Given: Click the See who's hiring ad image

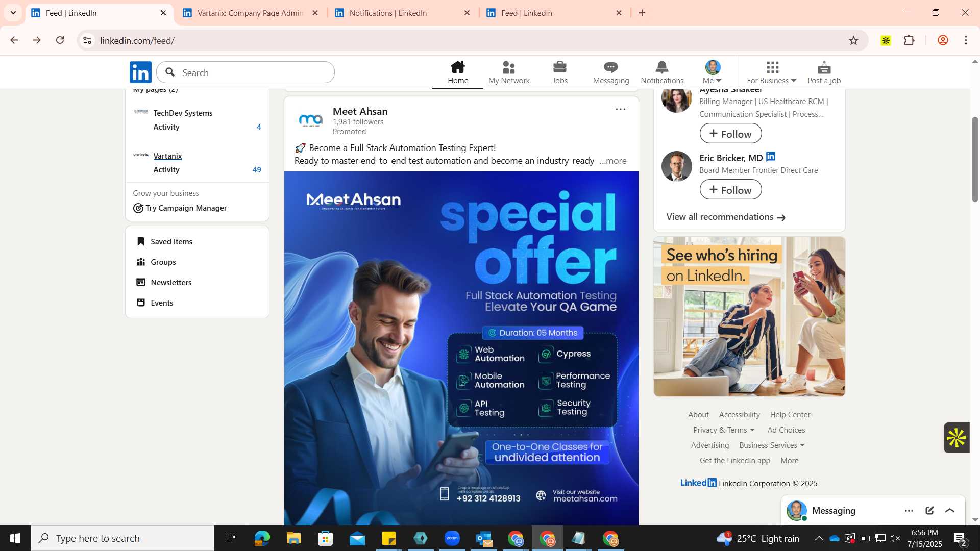Looking at the screenshot, I should pyautogui.click(x=749, y=316).
